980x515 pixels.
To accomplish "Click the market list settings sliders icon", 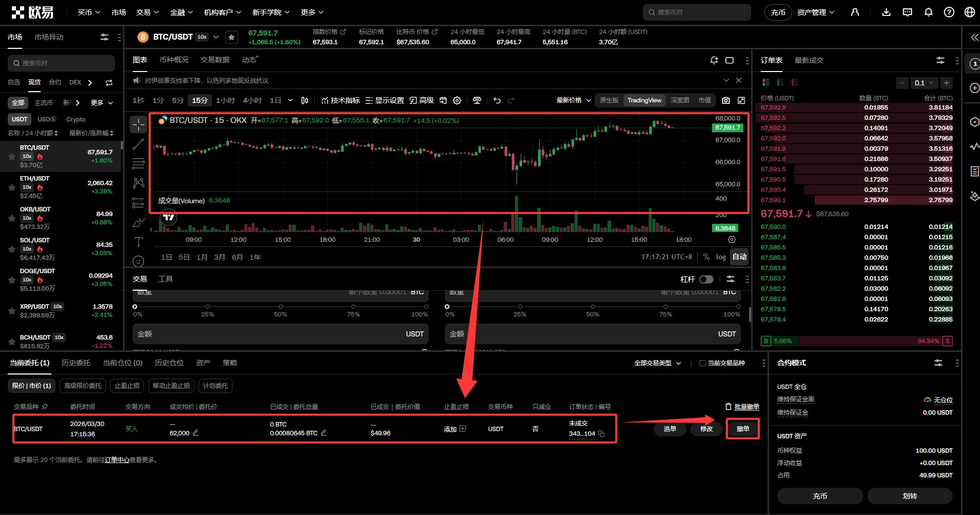I will pyautogui.click(x=104, y=37).
